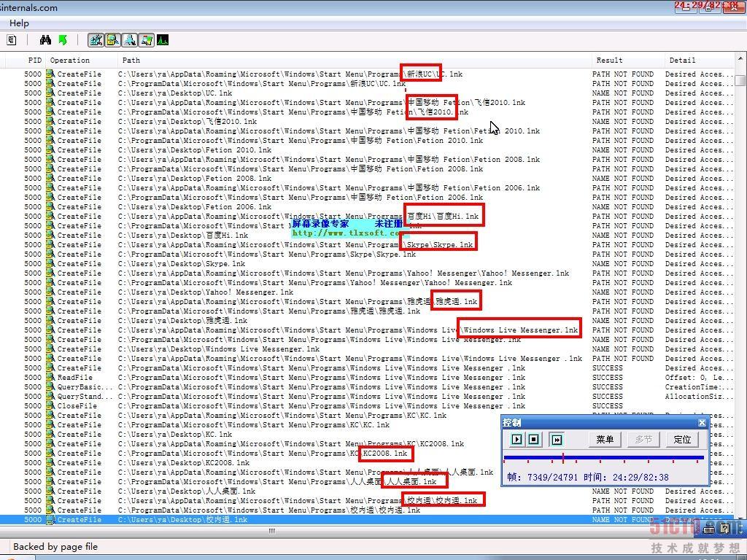
Task: Select path C:\Users\ya\Desktop\UC.lnk
Action: [175, 93]
